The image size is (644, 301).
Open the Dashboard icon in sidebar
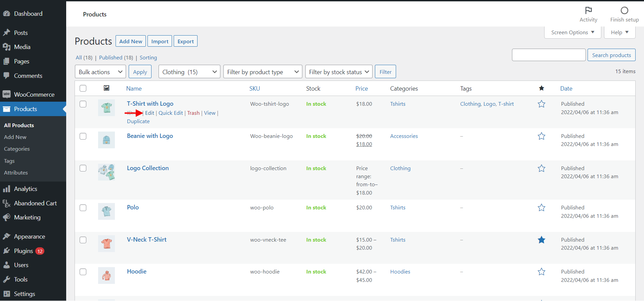click(x=6, y=14)
